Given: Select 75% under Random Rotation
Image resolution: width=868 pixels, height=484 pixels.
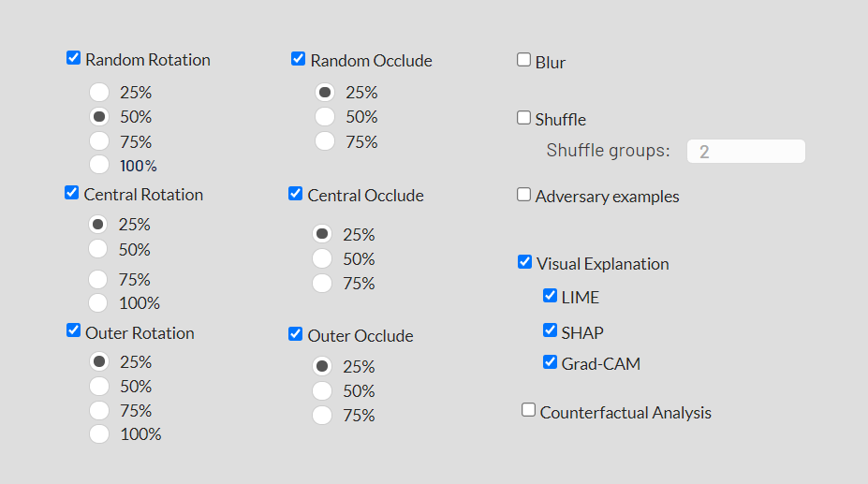Looking at the screenshot, I should tap(99, 141).
